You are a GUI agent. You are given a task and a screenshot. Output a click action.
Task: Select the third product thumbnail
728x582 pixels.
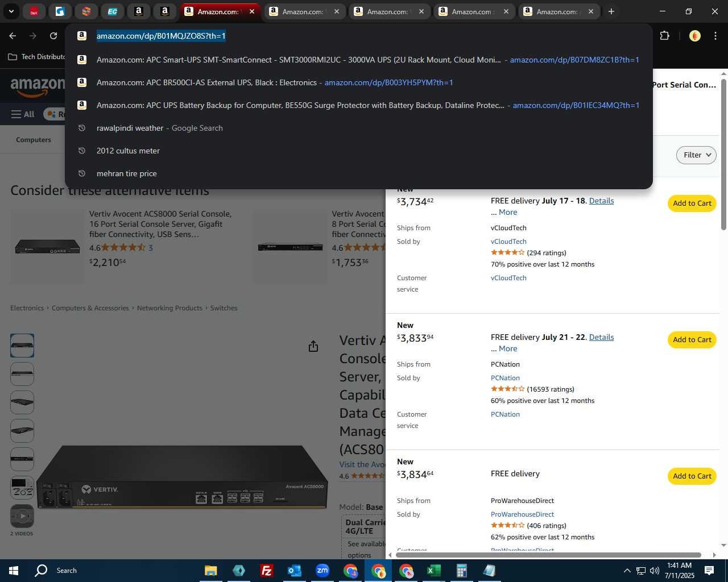pos(22,402)
